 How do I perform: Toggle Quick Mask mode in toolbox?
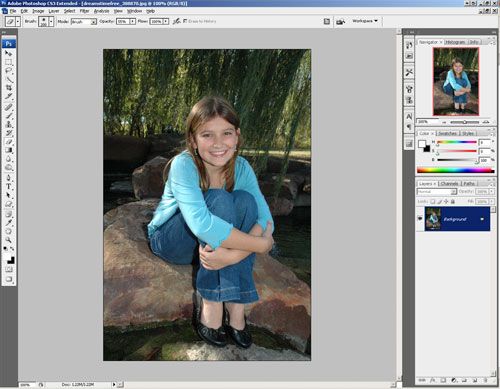tap(9, 269)
